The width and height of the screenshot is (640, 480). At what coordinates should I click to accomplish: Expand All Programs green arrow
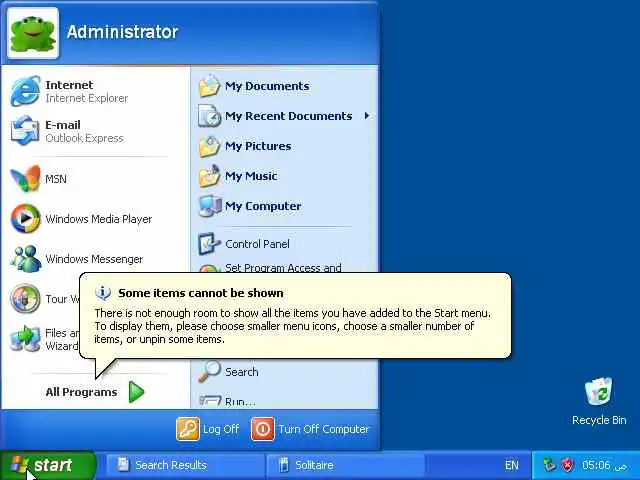click(x=136, y=392)
